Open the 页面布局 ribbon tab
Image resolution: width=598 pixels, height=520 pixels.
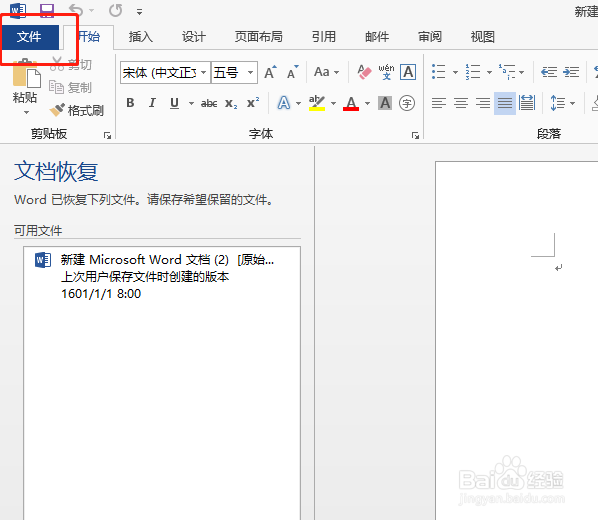[259, 37]
